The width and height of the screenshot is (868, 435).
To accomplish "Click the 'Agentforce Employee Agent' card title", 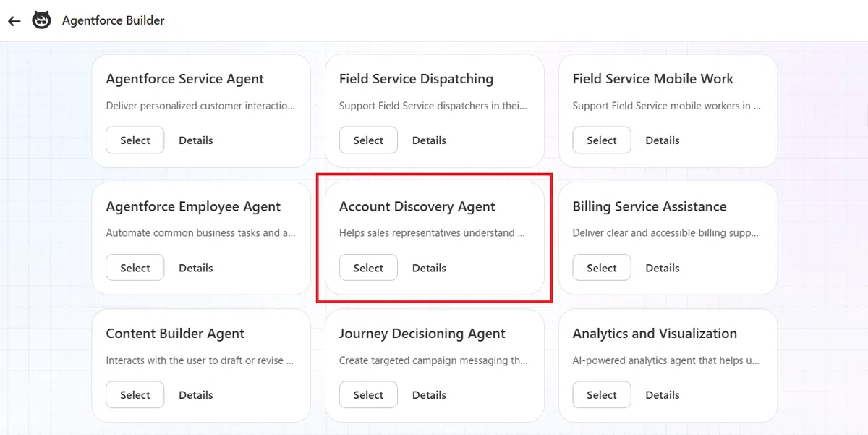I will 193,206.
